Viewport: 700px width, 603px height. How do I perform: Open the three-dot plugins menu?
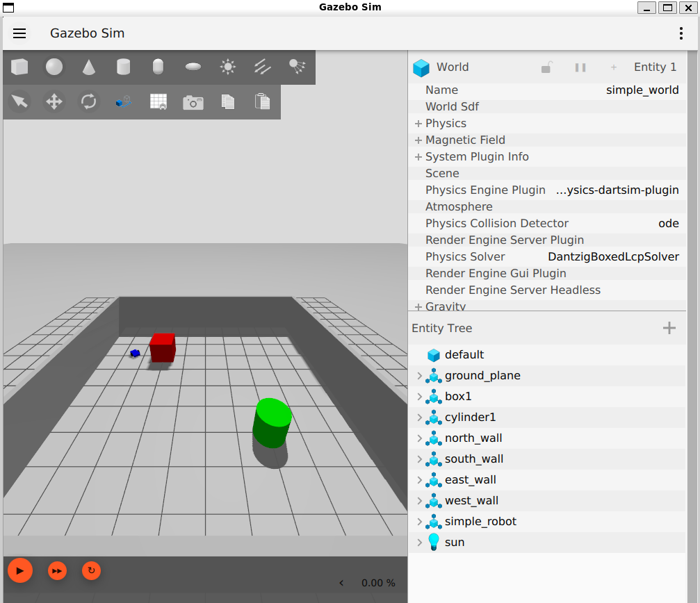681,33
